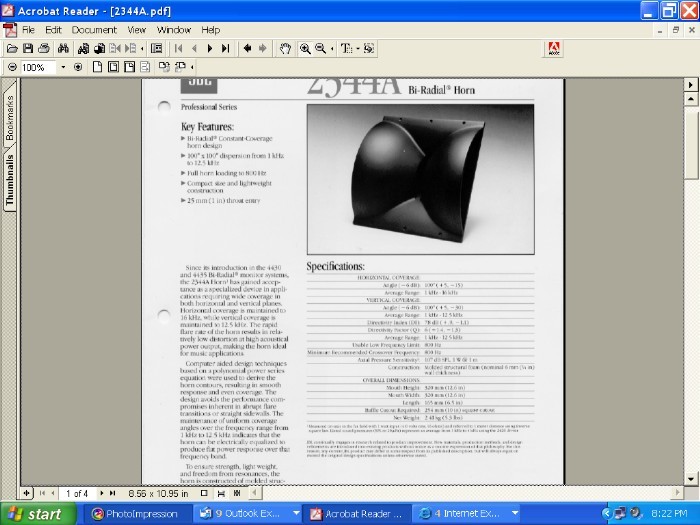Open Find with the binoculars icon
This screenshot has width=700, height=525.
[x=63, y=49]
